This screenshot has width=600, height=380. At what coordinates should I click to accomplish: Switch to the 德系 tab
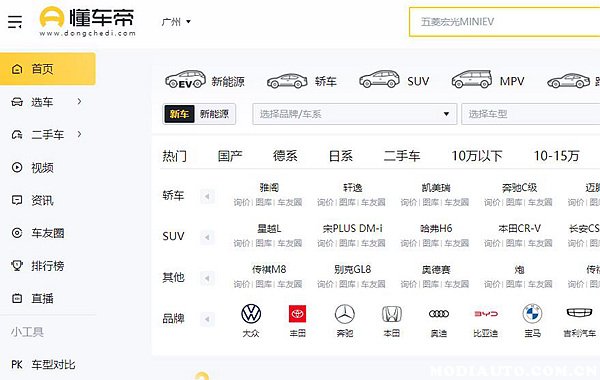tap(285, 156)
